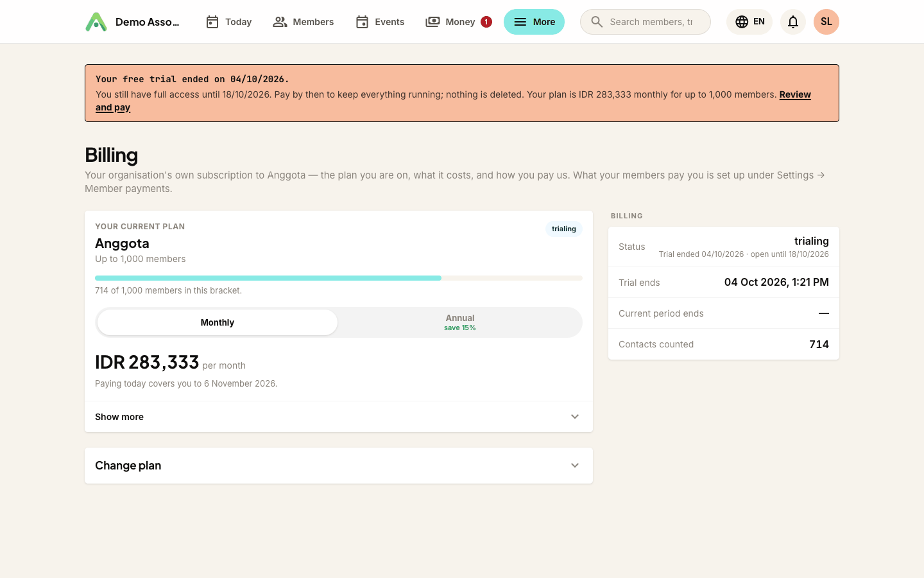This screenshot has width=924, height=578.
Task: Click 'Paying today covers you to 6 November 2026.'
Action: tap(186, 383)
